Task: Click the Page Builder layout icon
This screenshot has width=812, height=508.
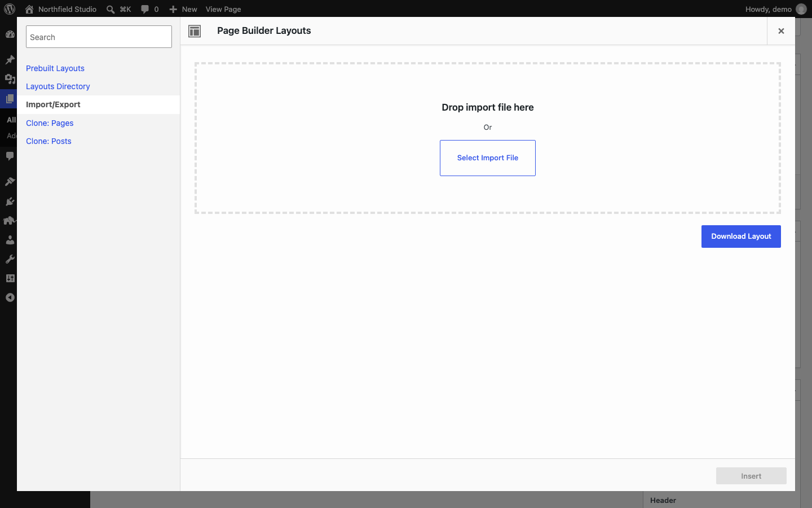Action: pyautogui.click(x=195, y=31)
